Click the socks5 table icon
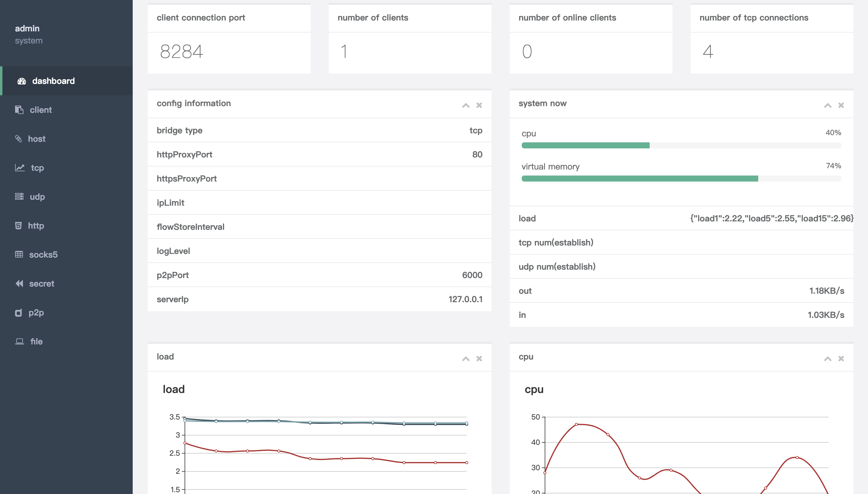Screen dimensions: 868x494 coord(19,255)
